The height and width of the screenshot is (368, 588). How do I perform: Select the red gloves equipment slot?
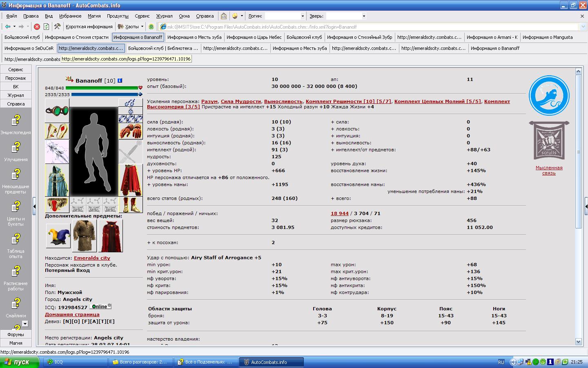tap(131, 131)
